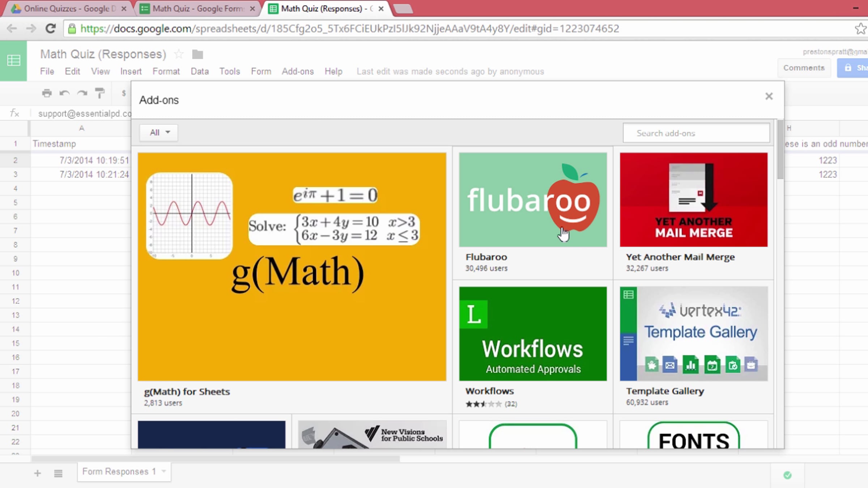
Task: Open Form Responses 1 tab dropdown arrow
Action: (x=164, y=471)
